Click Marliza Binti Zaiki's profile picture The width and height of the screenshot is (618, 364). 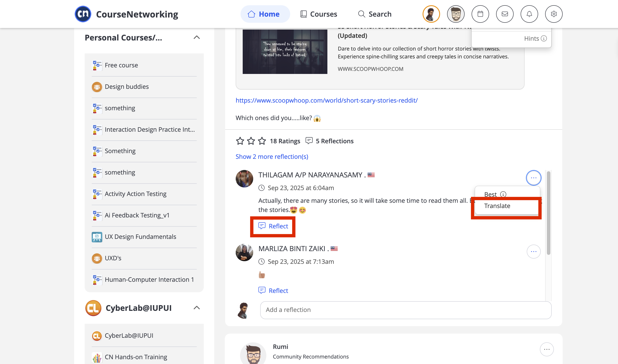(x=244, y=252)
